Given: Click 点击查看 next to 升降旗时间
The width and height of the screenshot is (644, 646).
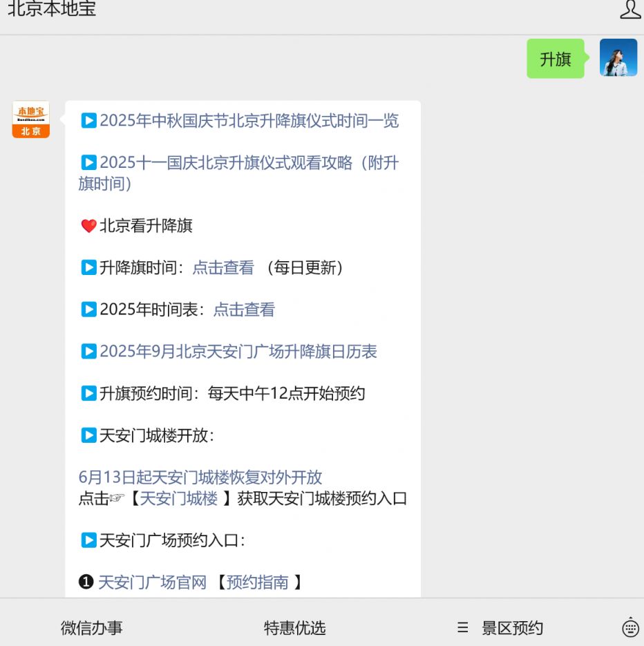Looking at the screenshot, I should [x=223, y=268].
